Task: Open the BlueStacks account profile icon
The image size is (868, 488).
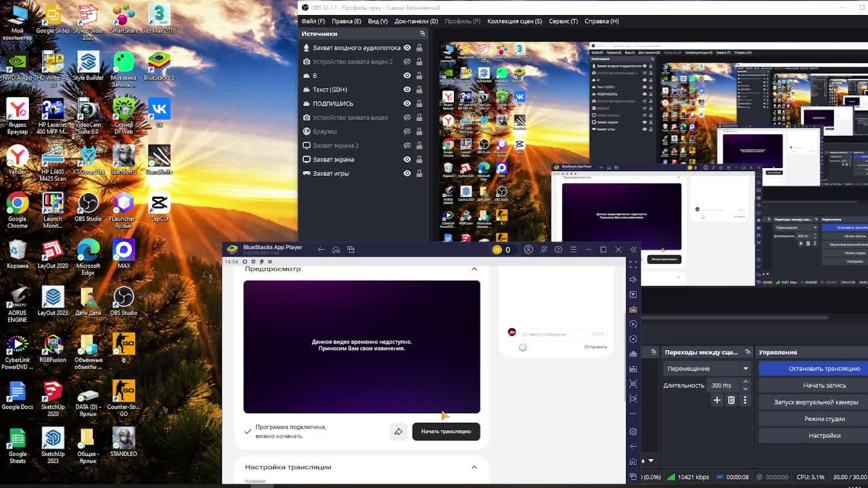Action: 529,249
